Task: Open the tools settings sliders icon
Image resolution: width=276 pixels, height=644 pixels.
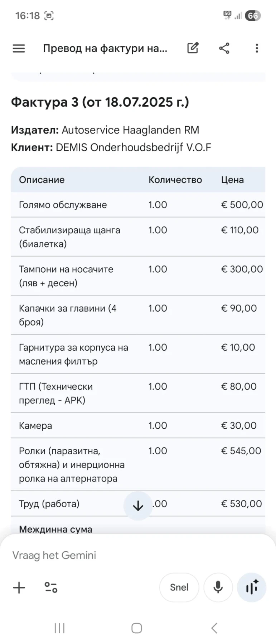Action: coord(51,587)
